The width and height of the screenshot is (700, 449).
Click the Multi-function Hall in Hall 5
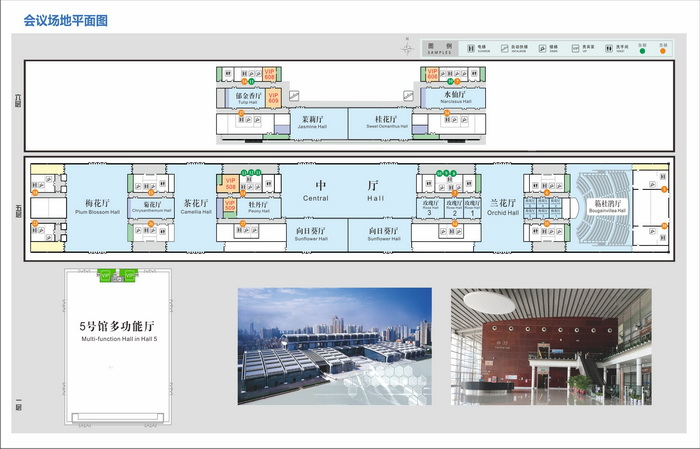[x=118, y=346]
